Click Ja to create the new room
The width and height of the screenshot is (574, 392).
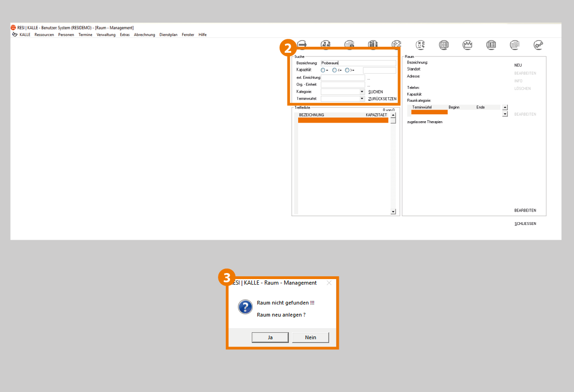pyautogui.click(x=270, y=337)
